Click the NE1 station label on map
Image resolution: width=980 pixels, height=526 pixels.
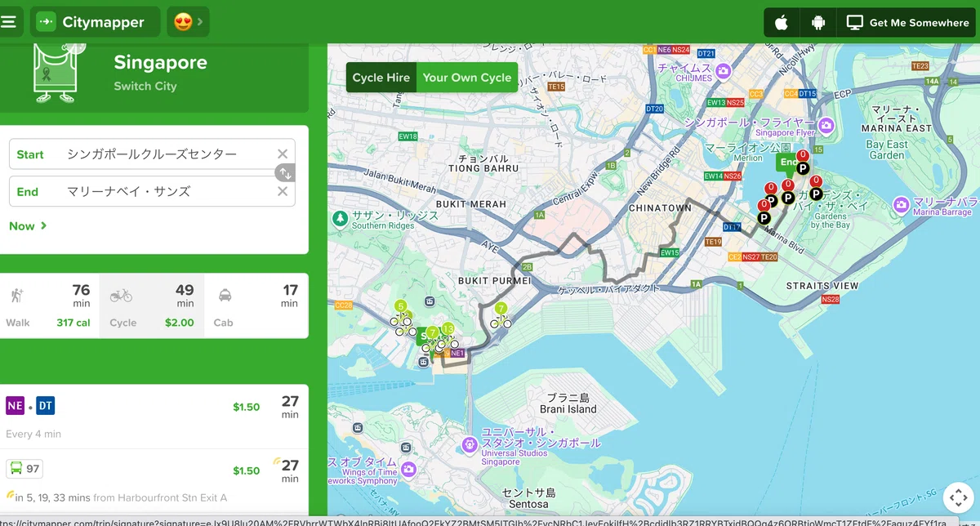point(457,354)
